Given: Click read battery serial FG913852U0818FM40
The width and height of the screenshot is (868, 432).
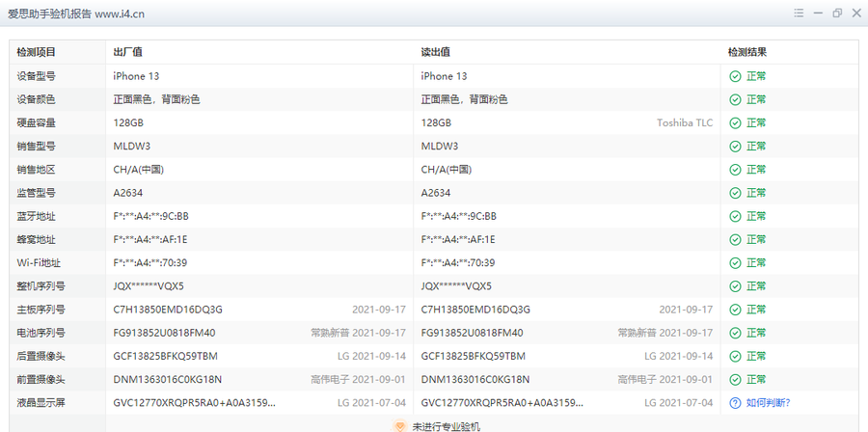Looking at the screenshot, I should pos(472,333).
